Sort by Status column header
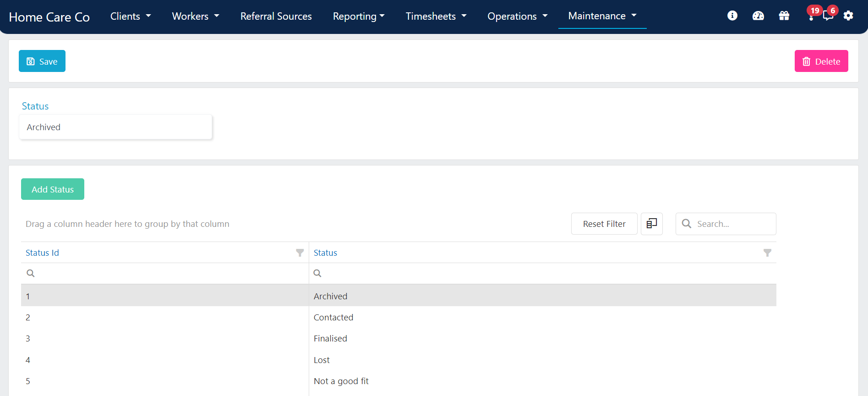Image resolution: width=868 pixels, height=396 pixels. coord(325,253)
